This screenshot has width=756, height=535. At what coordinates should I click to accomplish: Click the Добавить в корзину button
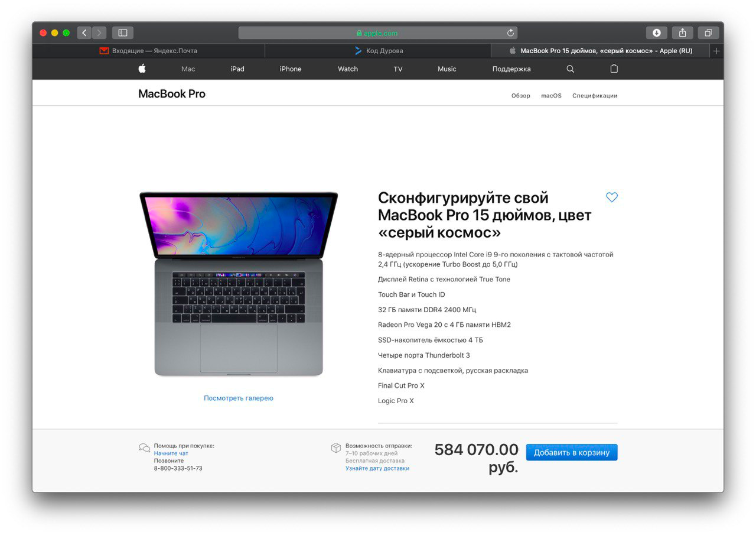coord(572,452)
